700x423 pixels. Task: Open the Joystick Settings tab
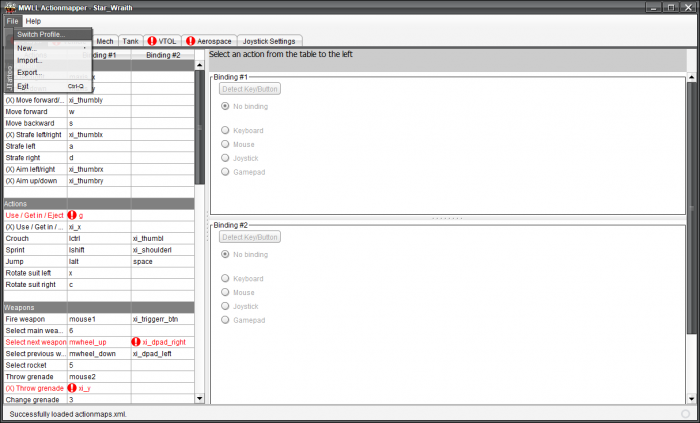248,41
